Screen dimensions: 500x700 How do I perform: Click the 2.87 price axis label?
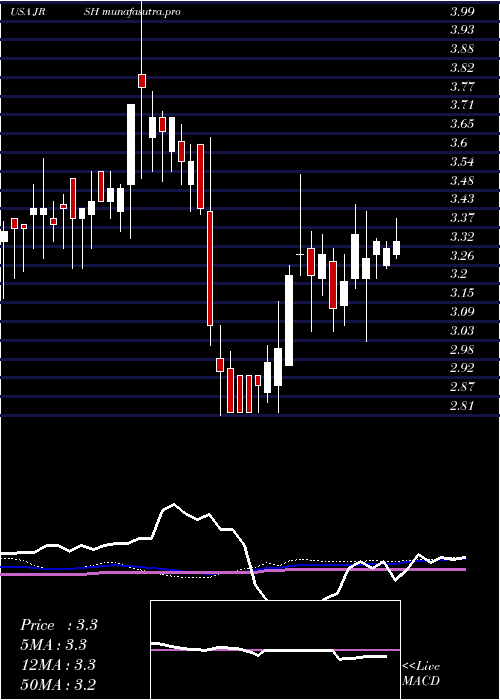462,387
